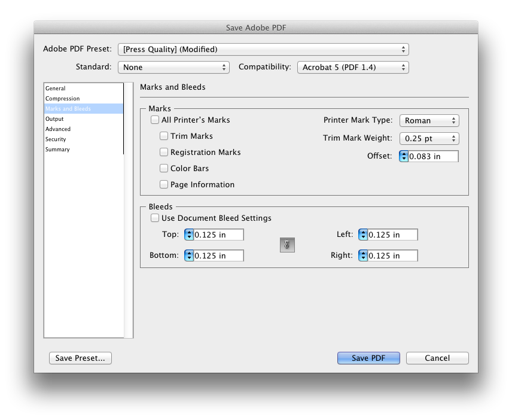Click the Save PDF button
Viewport: 512px width, 420px height.
(x=368, y=358)
